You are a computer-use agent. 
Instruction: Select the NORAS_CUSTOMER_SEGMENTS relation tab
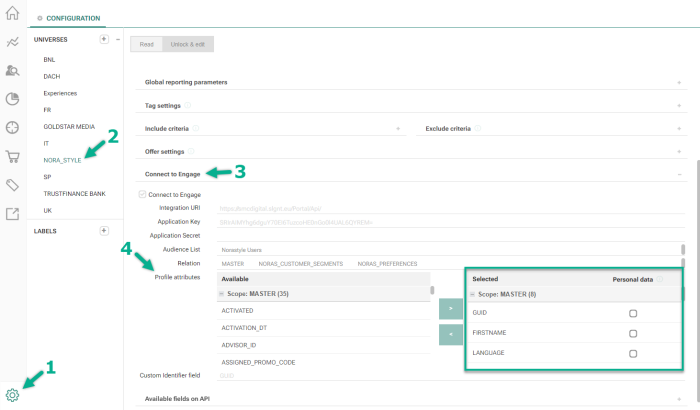pos(300,263)
